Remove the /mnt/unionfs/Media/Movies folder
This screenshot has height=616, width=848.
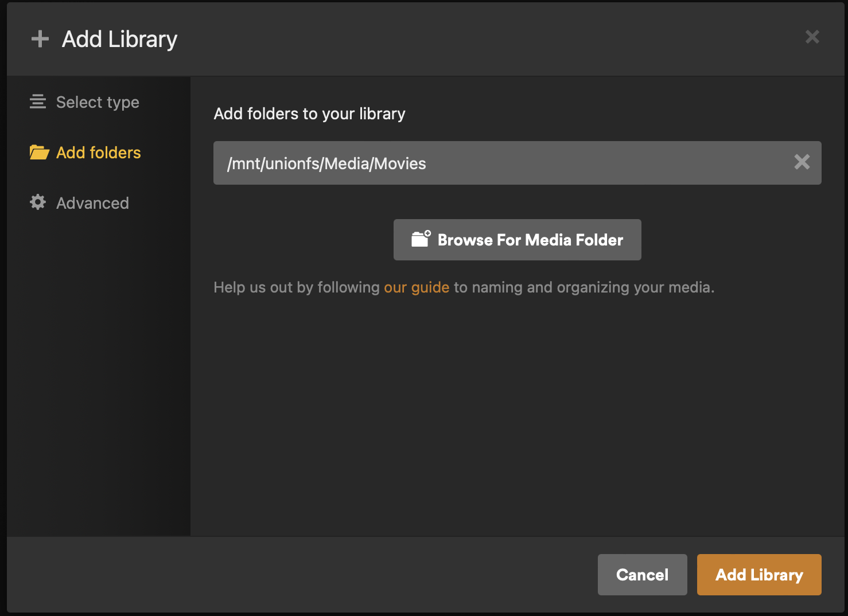tap(802, 162)
